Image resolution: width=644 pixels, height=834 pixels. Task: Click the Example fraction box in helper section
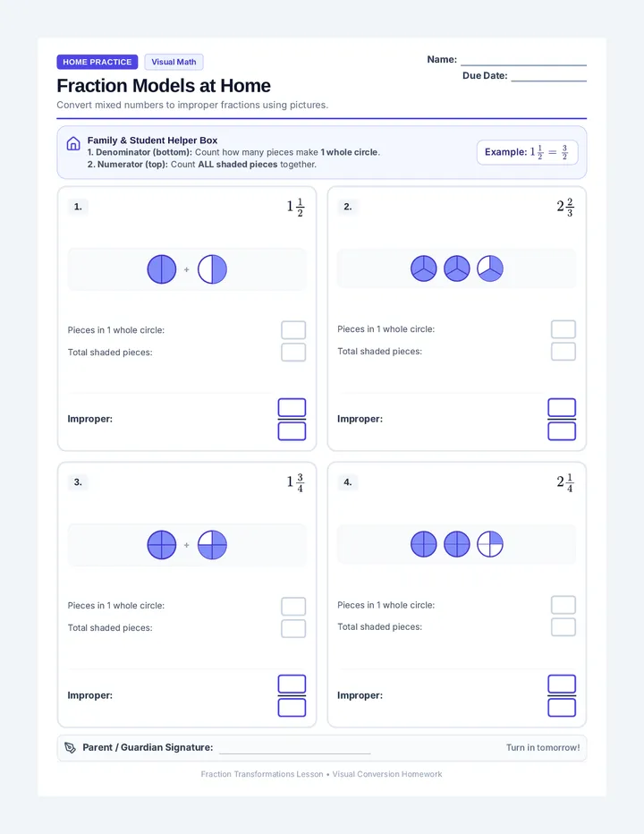527,152
